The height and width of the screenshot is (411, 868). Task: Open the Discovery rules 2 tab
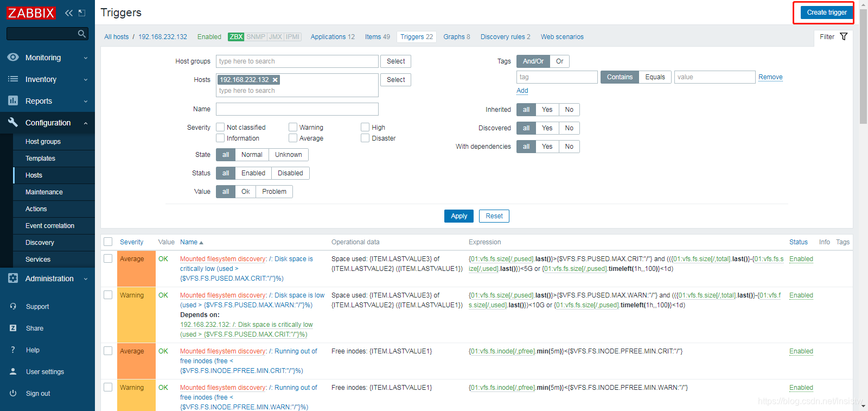click(506, 37)
